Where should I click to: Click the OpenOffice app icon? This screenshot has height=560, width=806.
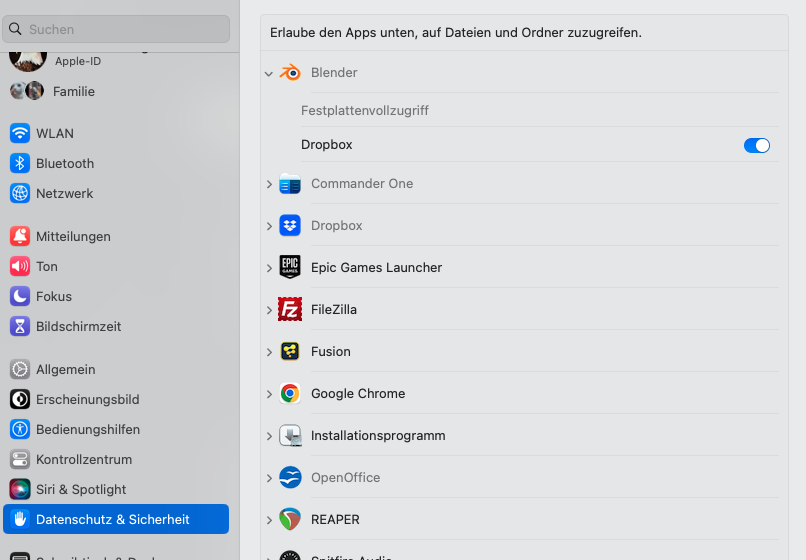point(290,478)
